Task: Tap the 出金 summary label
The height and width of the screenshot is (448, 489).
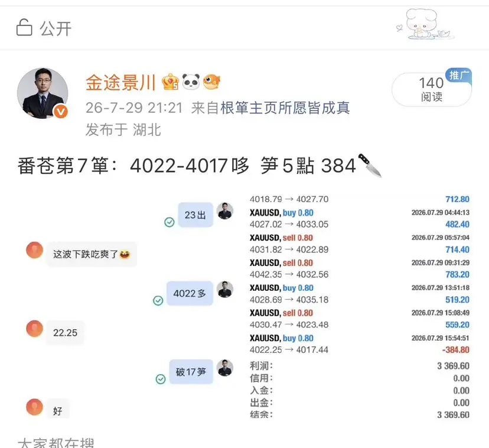Action: click(261, 402)
